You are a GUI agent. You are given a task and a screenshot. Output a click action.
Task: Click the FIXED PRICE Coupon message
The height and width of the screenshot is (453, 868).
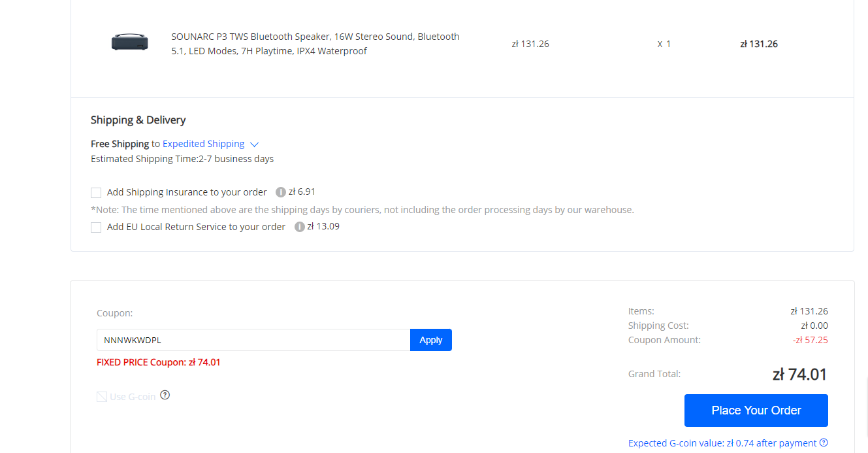click(x=159, y=362)
